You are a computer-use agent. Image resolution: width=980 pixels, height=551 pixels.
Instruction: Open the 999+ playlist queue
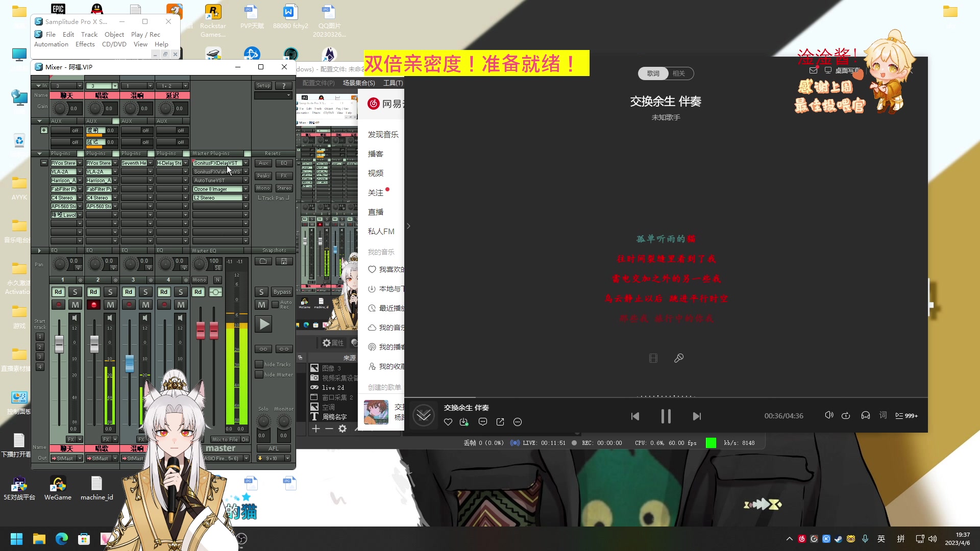(x=906, y=416)
